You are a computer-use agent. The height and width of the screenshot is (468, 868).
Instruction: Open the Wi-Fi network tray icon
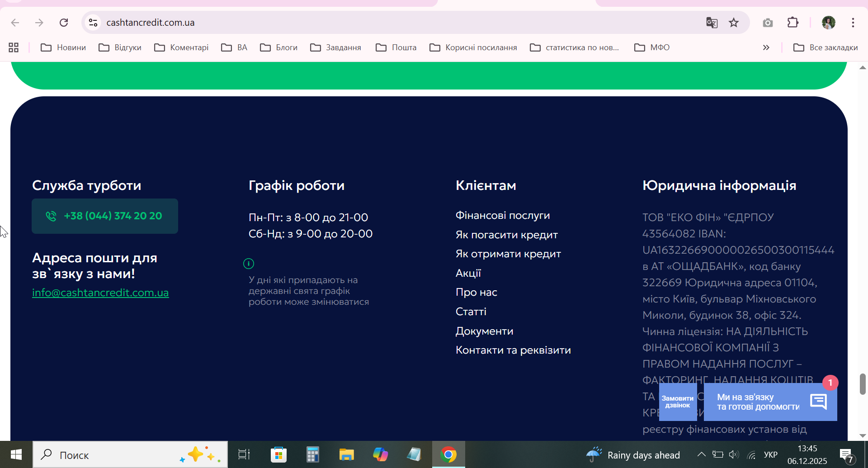752,455
